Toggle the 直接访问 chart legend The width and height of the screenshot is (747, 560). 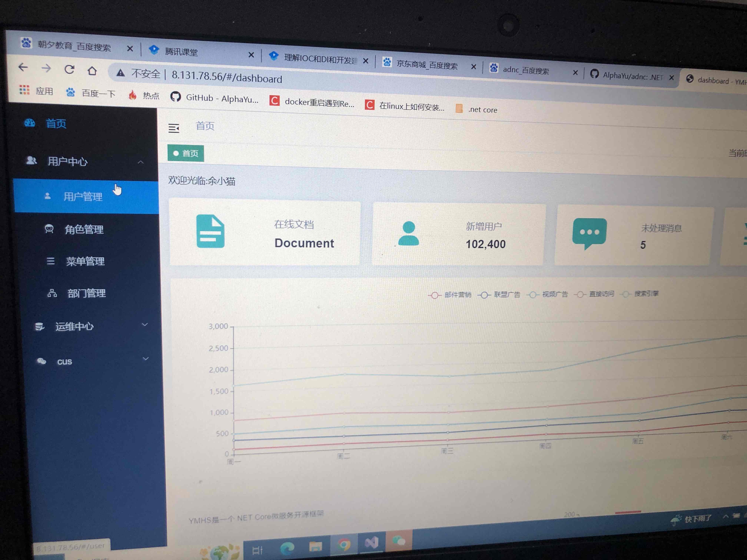pos(594,294)
